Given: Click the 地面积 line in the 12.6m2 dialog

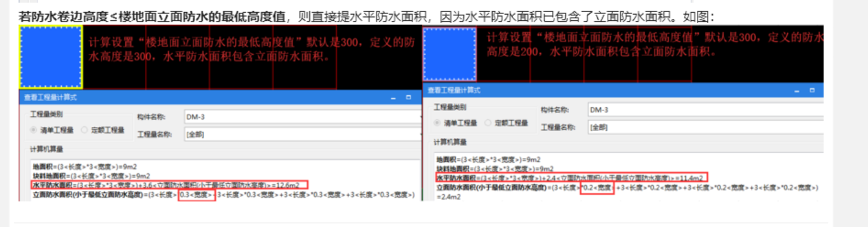Looking at the screenshot, I should coord(86,167).
